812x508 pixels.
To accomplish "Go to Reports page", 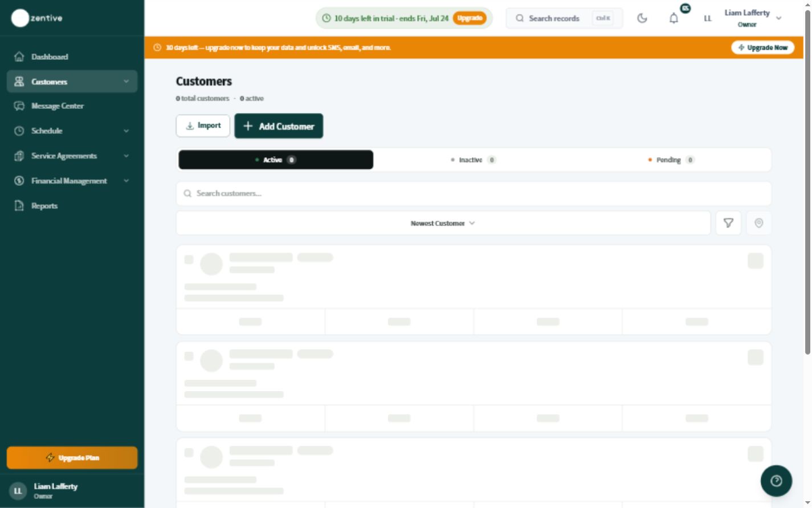I will click(x=72, y=206).
